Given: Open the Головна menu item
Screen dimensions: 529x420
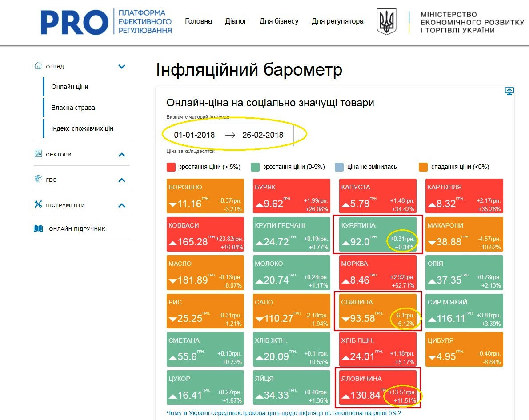Looking at the screenshot, I should (x=198, y=21).
